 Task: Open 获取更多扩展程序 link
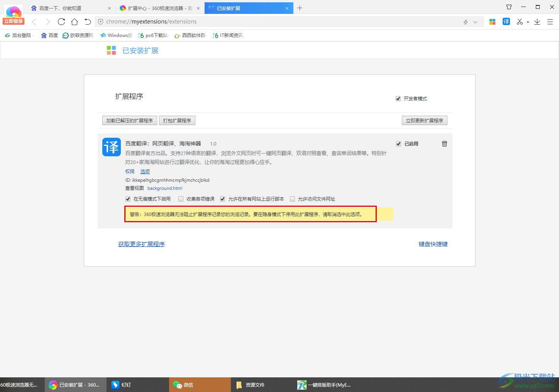[x=141, y=244]
